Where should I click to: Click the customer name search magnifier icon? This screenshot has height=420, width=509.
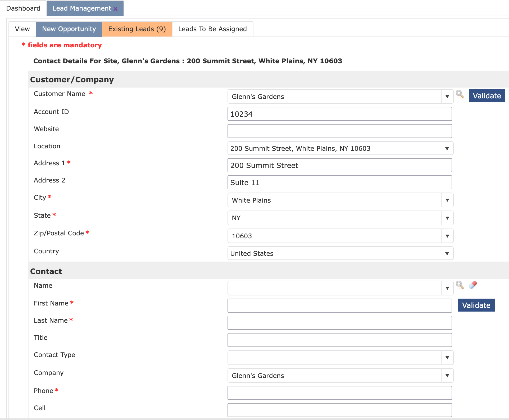[x=460, y=94]
